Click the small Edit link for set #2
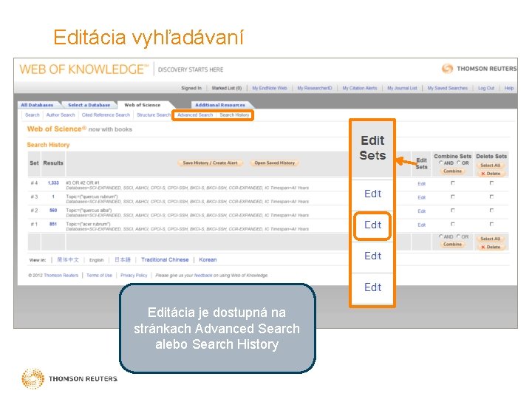 (x=421, y=211)
